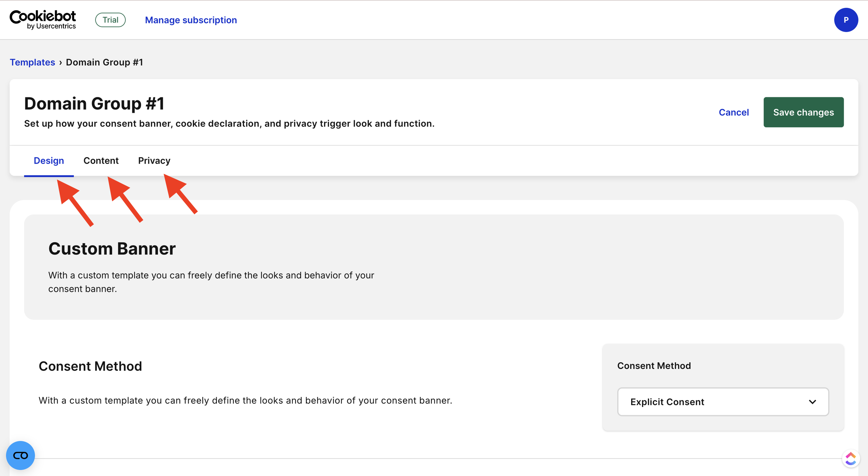The width and height of the screenshot is (868, 476).
Task: Switch to the Content tab
Action: (101, 161)
